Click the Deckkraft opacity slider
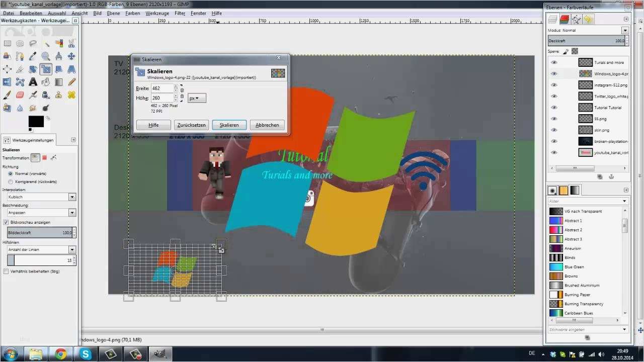The height and width of the screenshot is (362, 644). 586,41
